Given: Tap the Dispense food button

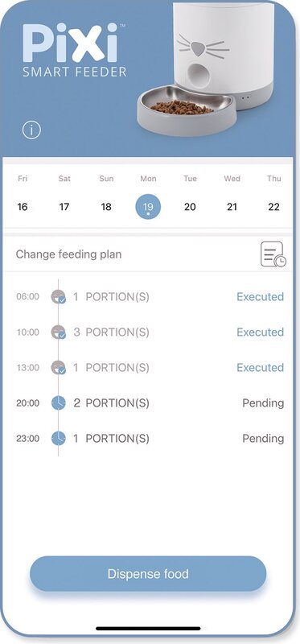Looking at the screenshot, I should (x=148, y=574).
